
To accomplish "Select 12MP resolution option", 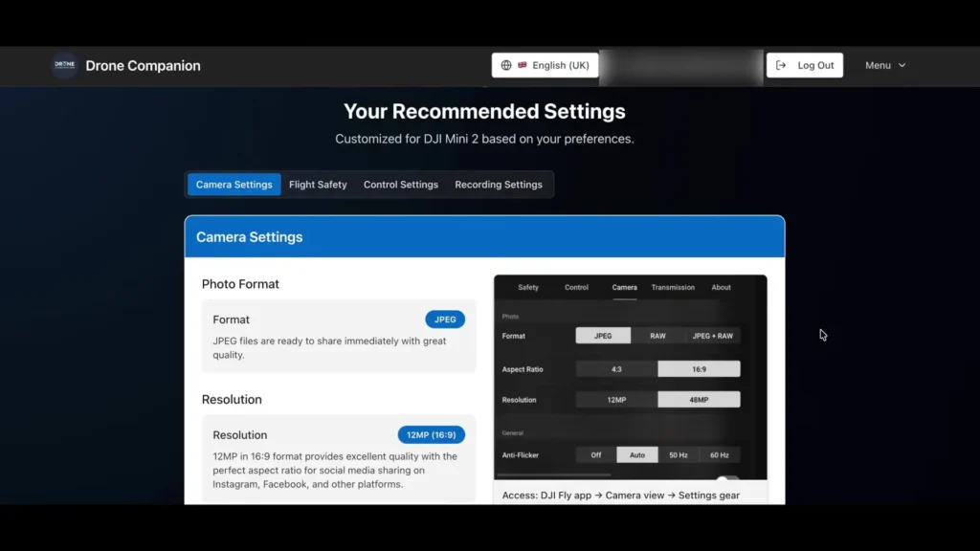I will coord(616,400).
